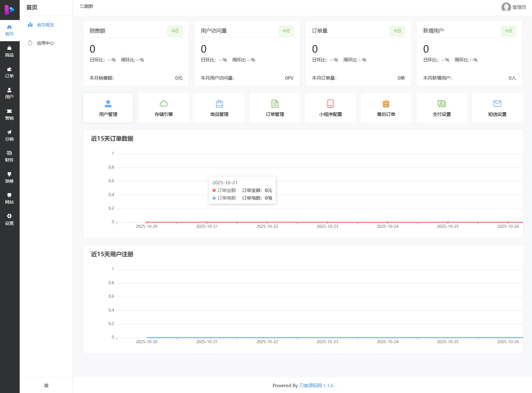This screenshot has width=532, height=393.
Task: Select the 小程序配置 shortcut
Action: [x=330, y=108]
